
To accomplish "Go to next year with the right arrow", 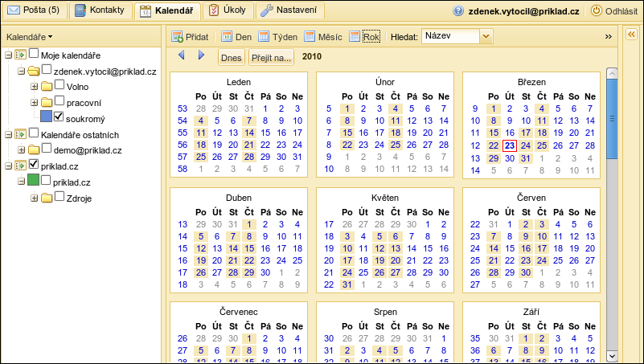I will (x=201, y=55).
